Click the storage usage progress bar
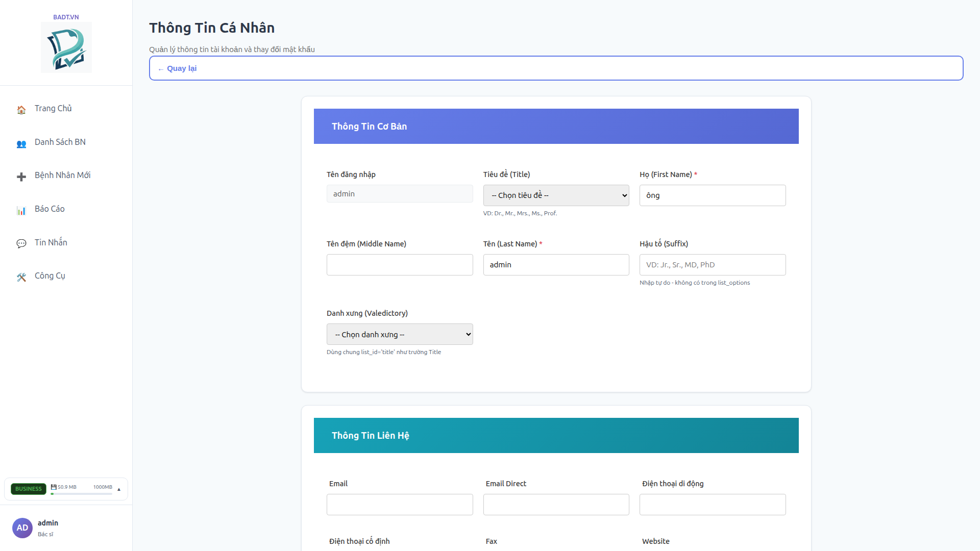 click(x=81, y=494)
